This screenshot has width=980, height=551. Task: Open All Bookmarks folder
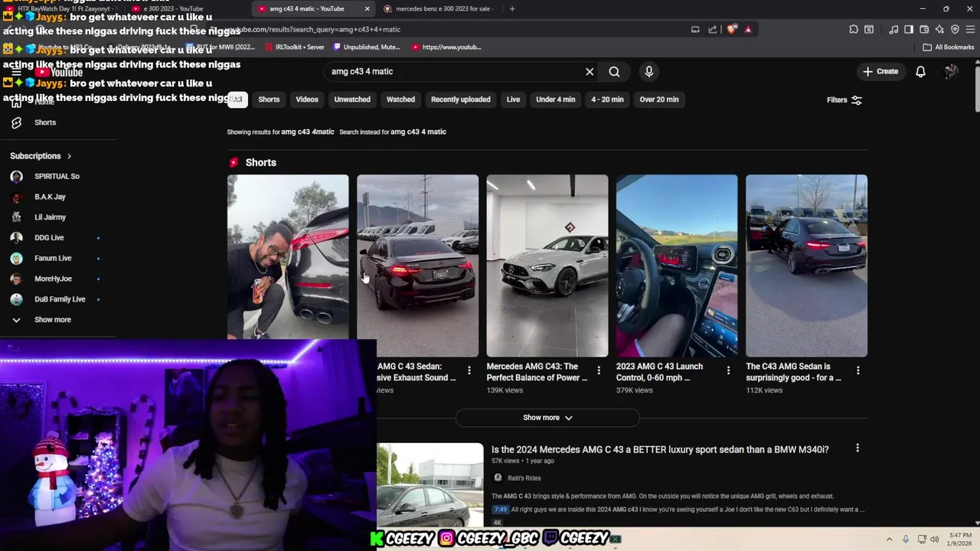(x=949, y=47)
